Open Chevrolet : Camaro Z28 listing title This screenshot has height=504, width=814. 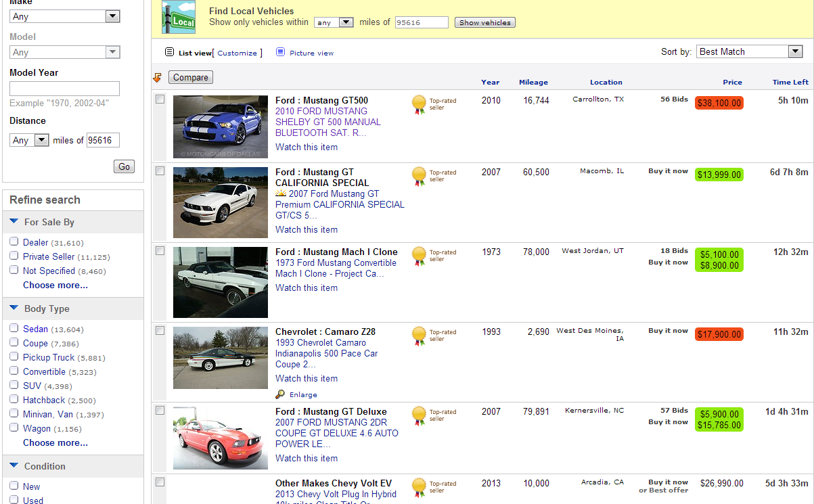coord(325,331)
